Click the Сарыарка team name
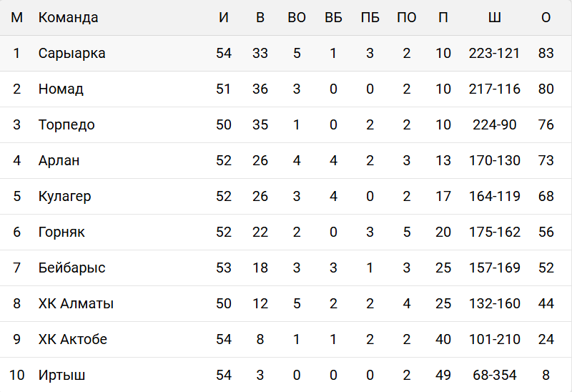The image size is (572, 392). (72, 54)
